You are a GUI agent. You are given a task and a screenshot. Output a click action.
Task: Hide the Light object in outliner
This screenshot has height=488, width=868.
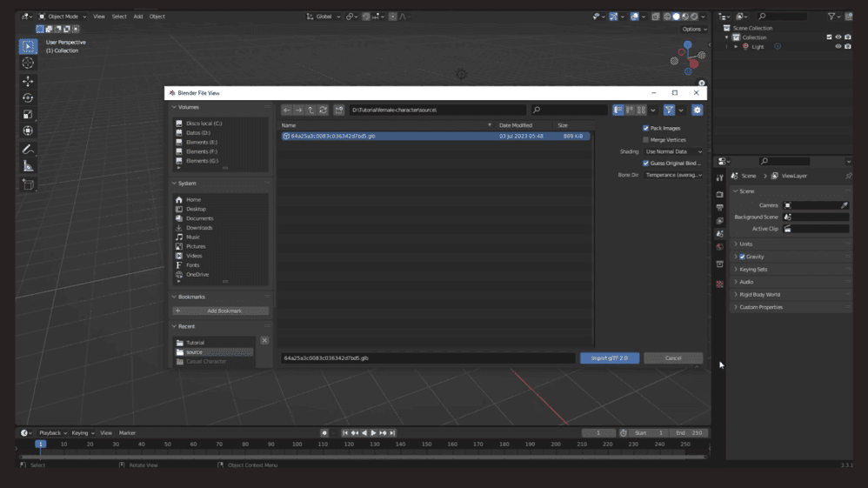click(x=838, y=47)
